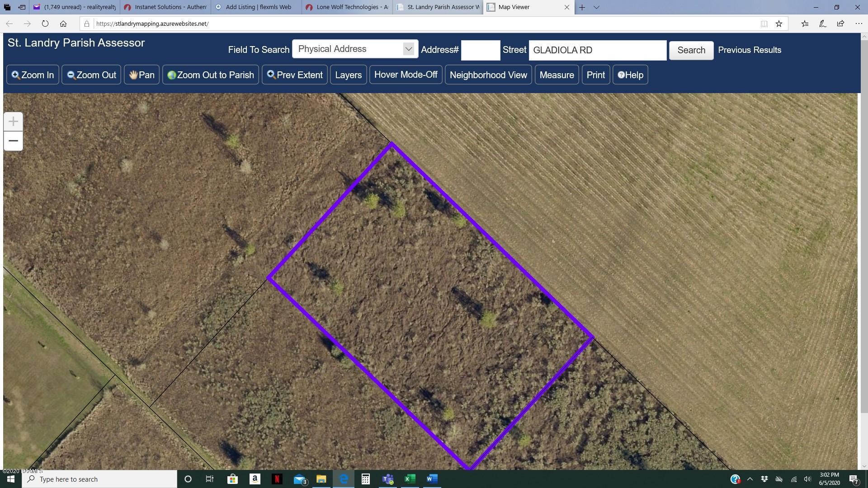This screenshot has width=868, height=488.
Task: Switch to Lone Wolf Technologies tab
Action: pos(347,7)
